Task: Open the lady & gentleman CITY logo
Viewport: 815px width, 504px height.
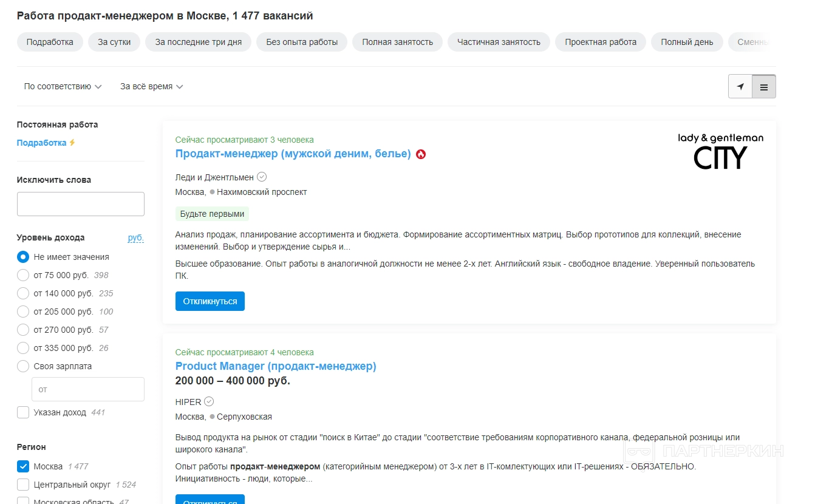Action: pyautogui.click(x=720, y=151)
